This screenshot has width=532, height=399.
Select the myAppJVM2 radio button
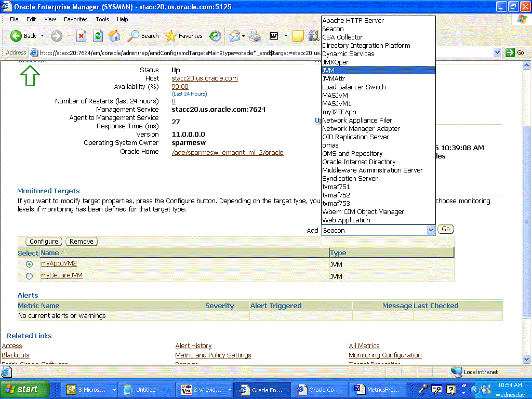pyautogui.click(x=29, y=264)
